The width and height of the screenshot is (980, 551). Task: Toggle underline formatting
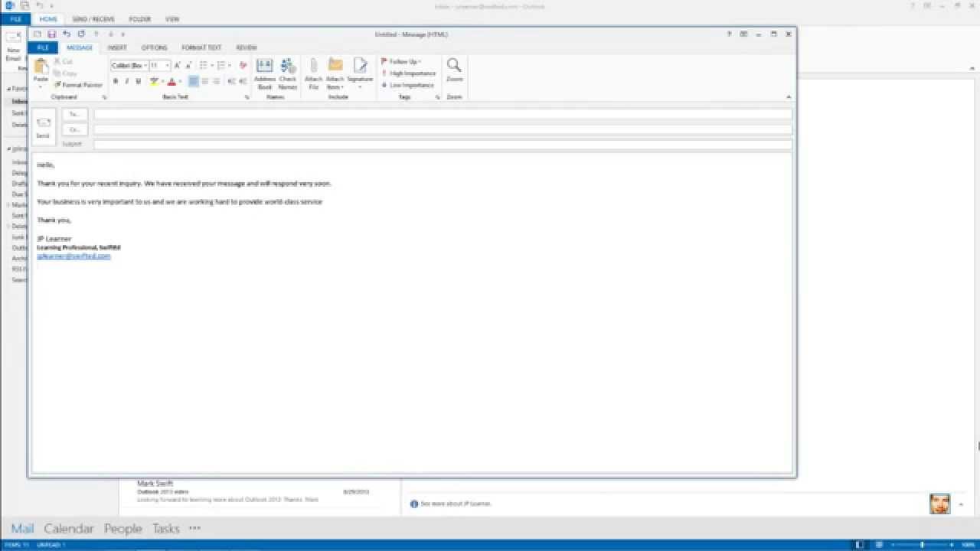[x=138, y=81]
